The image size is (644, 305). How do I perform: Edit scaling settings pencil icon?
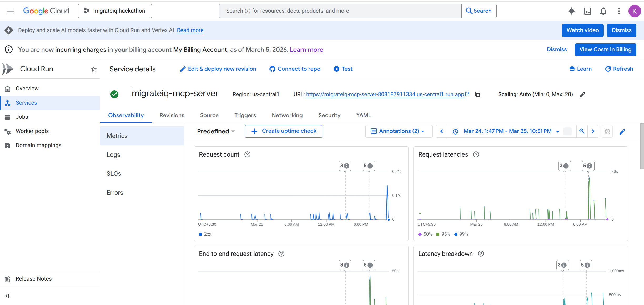(582, 95)
